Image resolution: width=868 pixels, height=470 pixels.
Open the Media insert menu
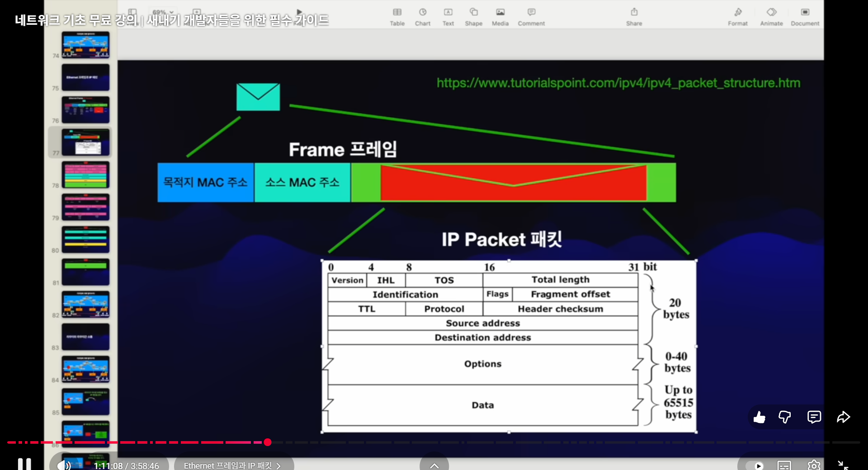coord(500,16)
